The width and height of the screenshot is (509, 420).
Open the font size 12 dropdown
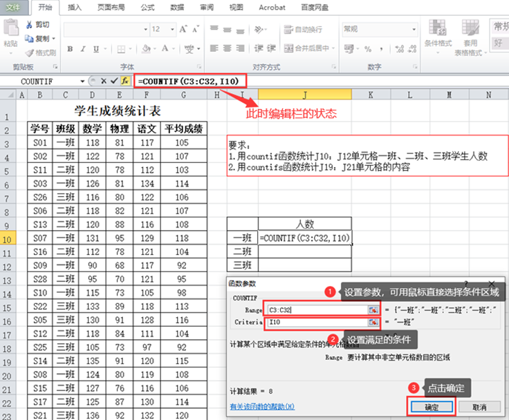[x=172, y=30]
